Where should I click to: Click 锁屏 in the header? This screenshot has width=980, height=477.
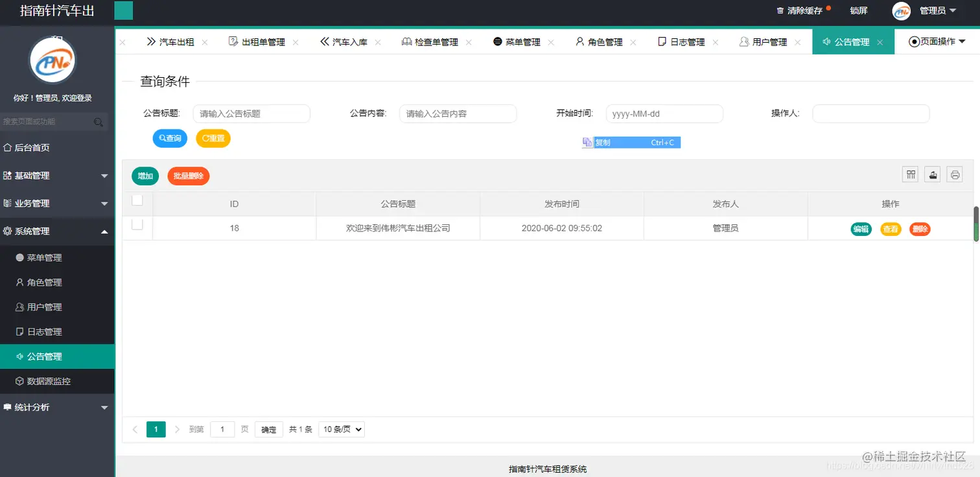click(x=859, y=11)
